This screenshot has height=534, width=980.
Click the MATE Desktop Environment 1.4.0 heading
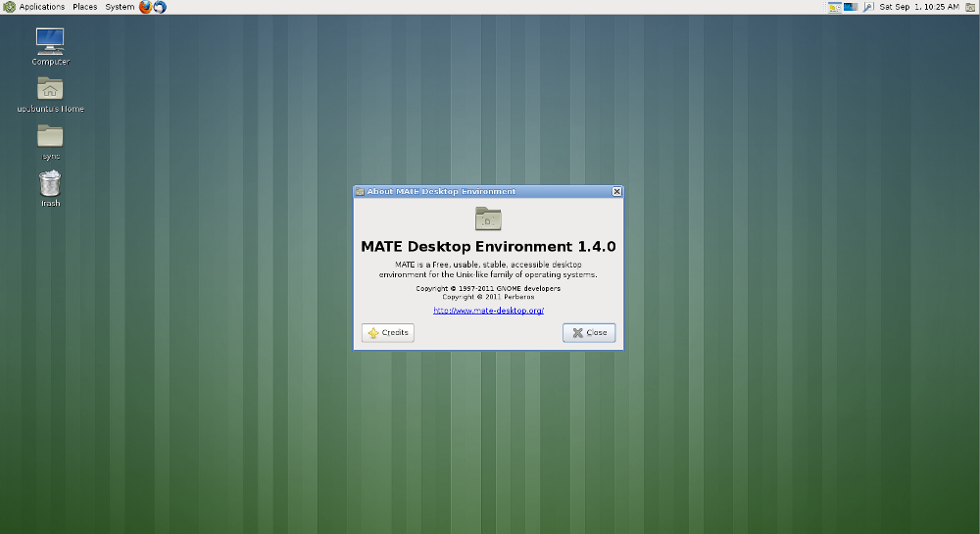488,247
